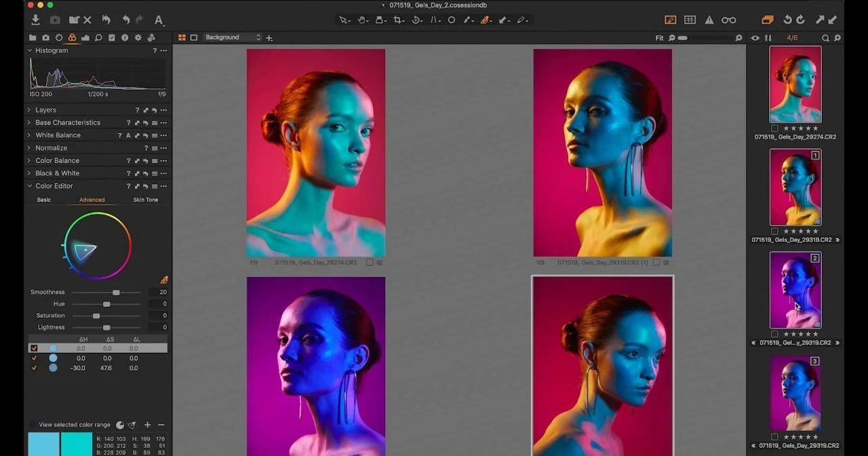
Task: Toggle View selected color range checkbox
Action: pyautogui.click(x=33, y=425)
